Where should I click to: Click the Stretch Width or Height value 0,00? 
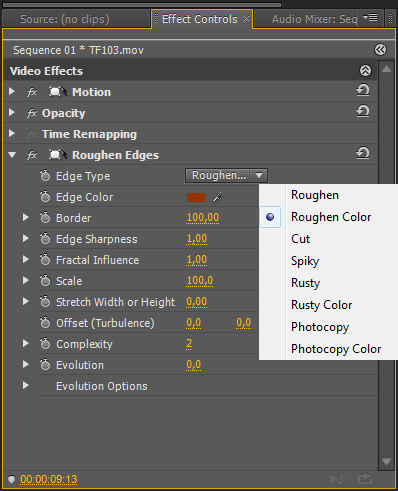[197, 302]
